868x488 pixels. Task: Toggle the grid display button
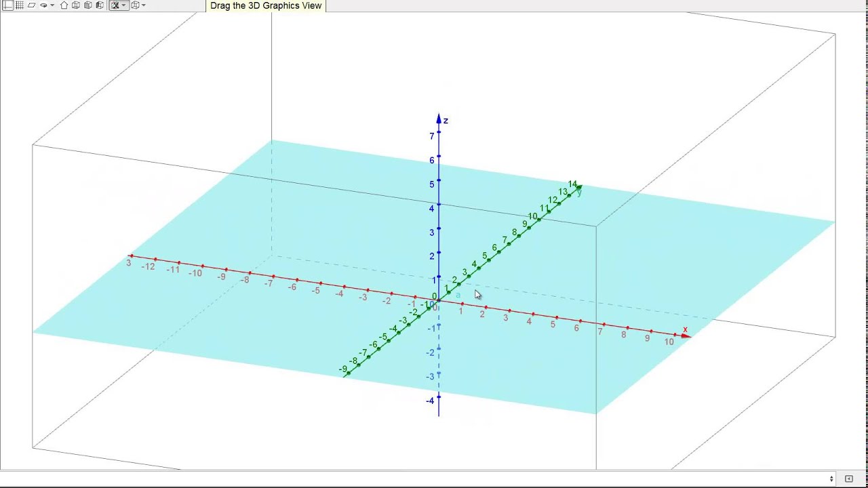coord(19,5)
